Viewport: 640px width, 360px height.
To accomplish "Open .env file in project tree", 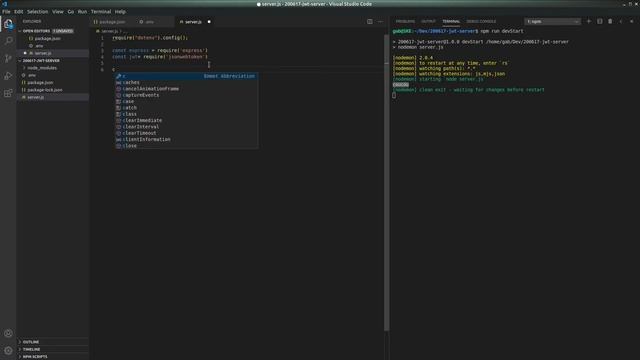I will coord(53,75).
